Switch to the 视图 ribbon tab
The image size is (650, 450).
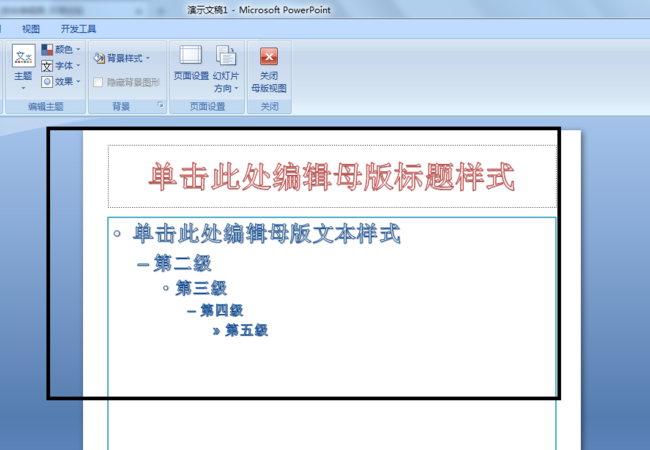(x=31, y=29)
